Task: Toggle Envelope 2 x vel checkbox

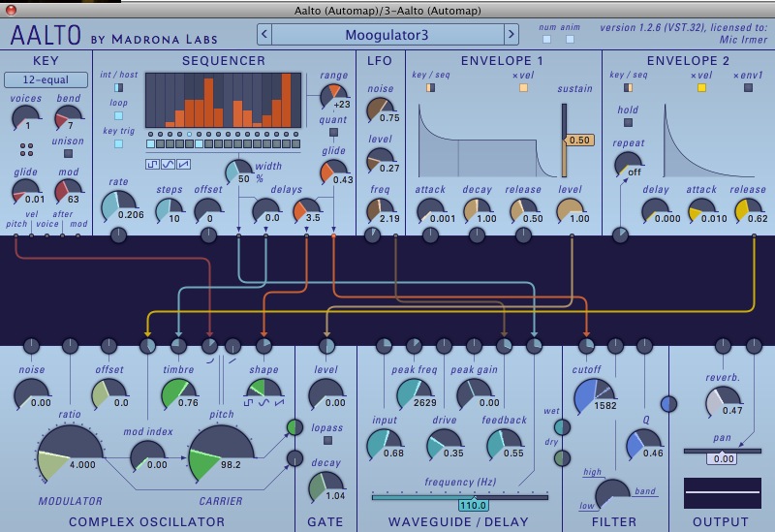Action: pyautogui.click(x=701, y=87)
